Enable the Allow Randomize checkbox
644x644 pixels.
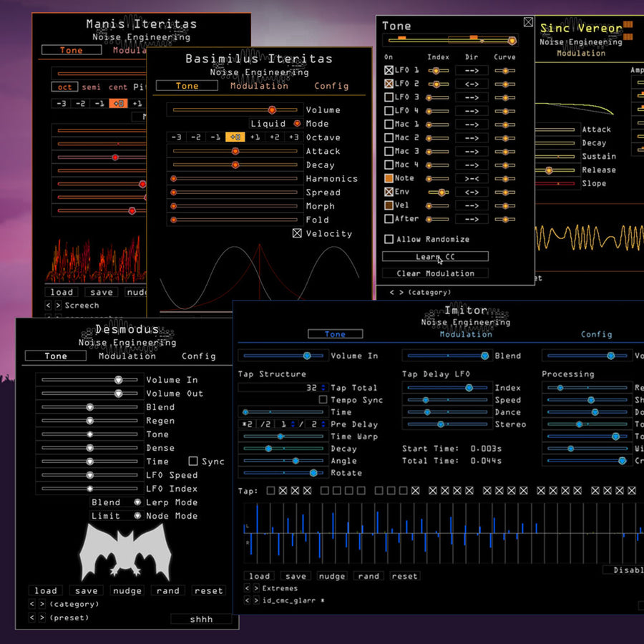(389, 239)
